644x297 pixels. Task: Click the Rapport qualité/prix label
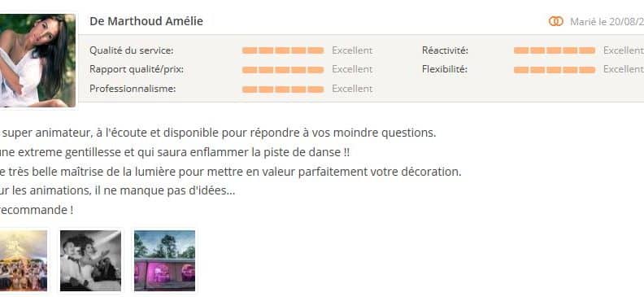pos(137,69)
